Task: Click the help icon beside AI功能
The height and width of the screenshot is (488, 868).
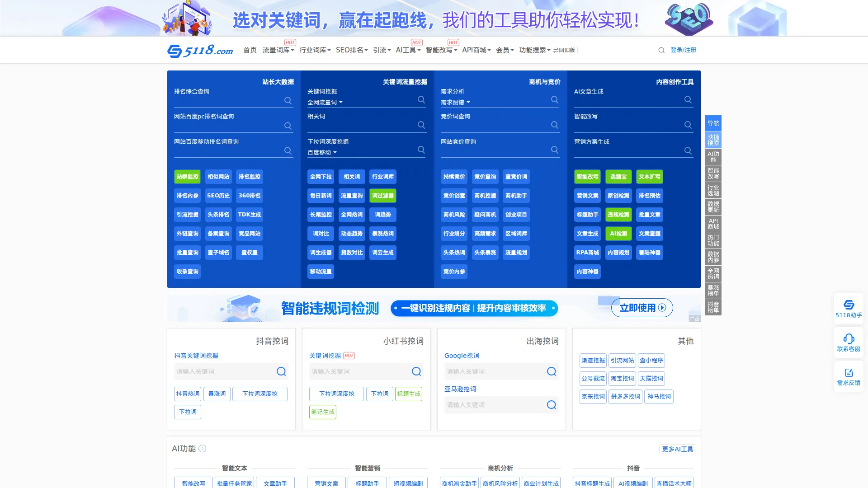Action: (203, 449)
